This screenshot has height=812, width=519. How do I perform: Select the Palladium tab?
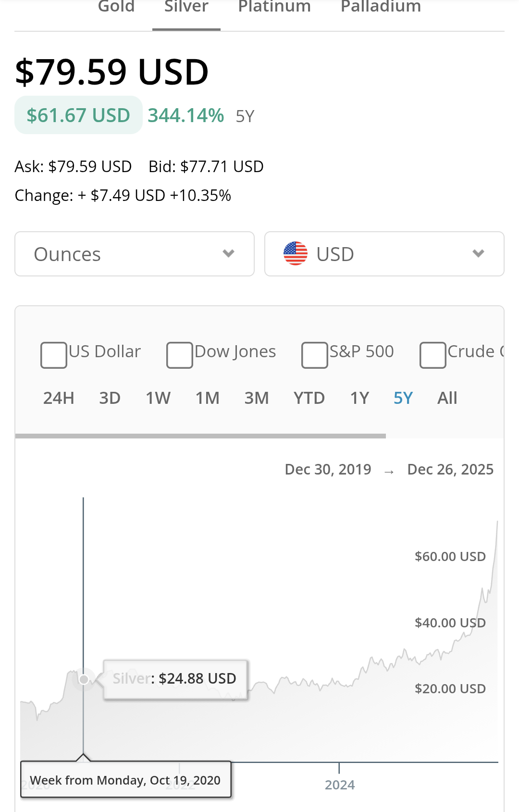[x=381, y=7]
